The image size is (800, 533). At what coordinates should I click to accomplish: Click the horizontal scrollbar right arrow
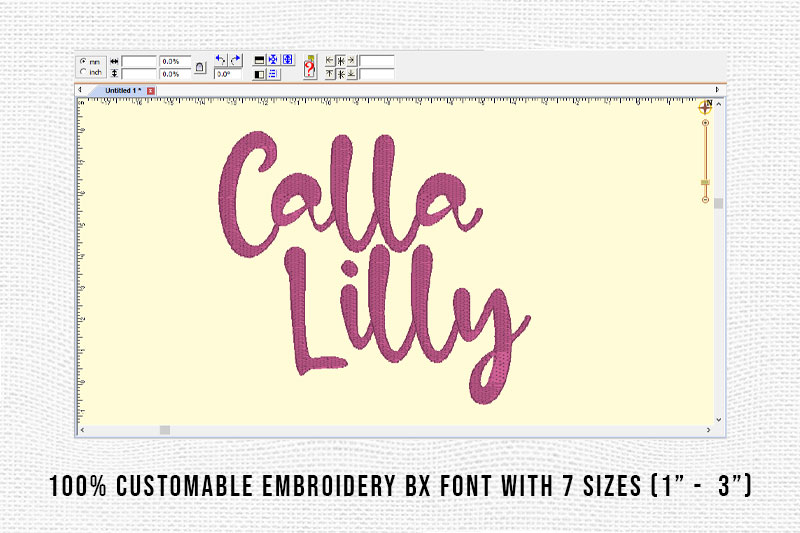[709, 430]
